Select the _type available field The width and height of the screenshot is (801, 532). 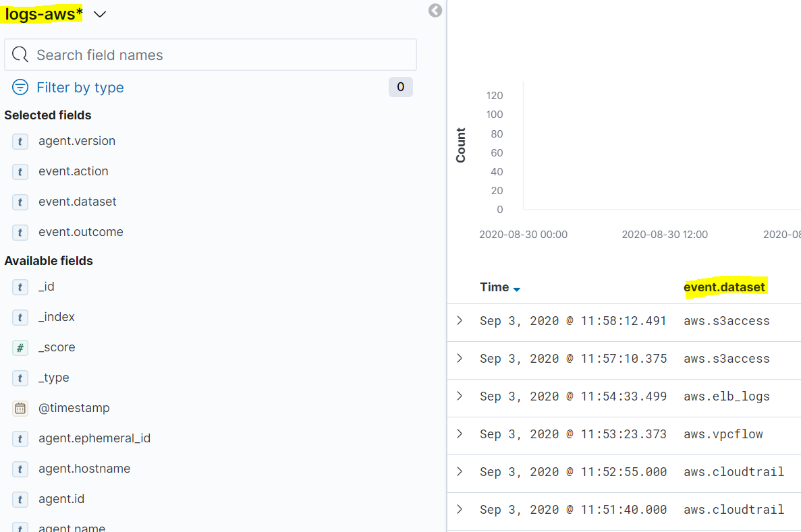tap(53, 378)
